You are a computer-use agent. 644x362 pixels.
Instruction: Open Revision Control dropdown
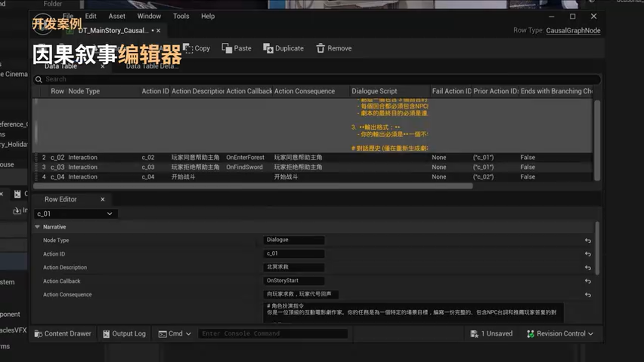[560, 333]
